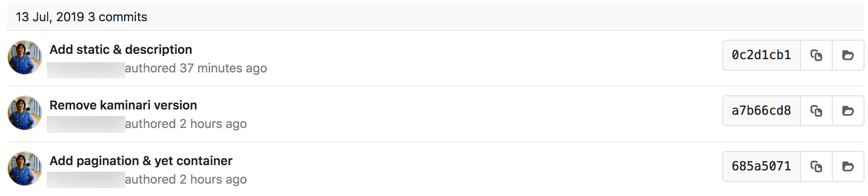Image resolution: width=868 pixels, height=196 pixels.
Task: Click author avatar beside "Remove kaminari version"
Action: pyautogui.click(x=25, y=113)
